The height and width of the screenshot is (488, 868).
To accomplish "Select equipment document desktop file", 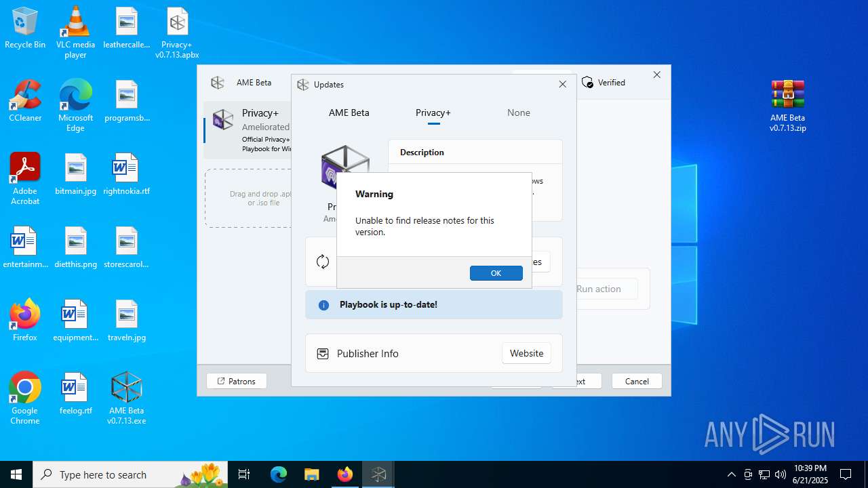I will click(75, 321).
